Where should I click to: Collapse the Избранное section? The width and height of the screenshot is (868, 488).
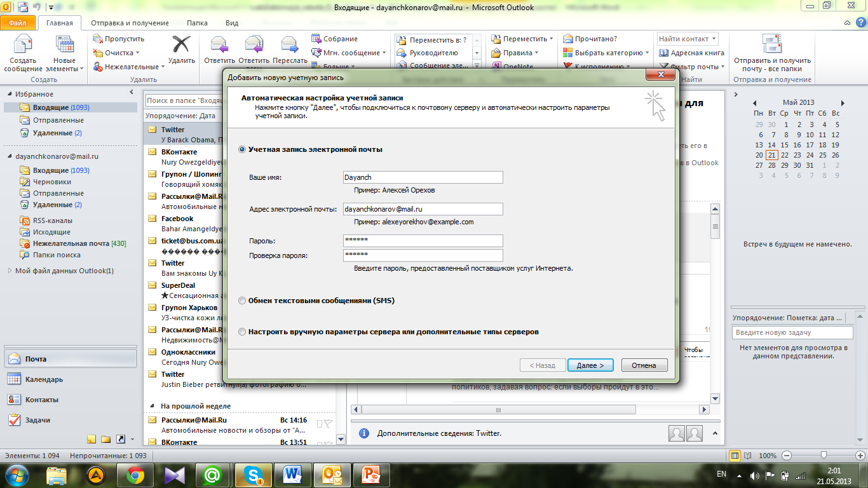pyautogui.click(x=10, y=94)
